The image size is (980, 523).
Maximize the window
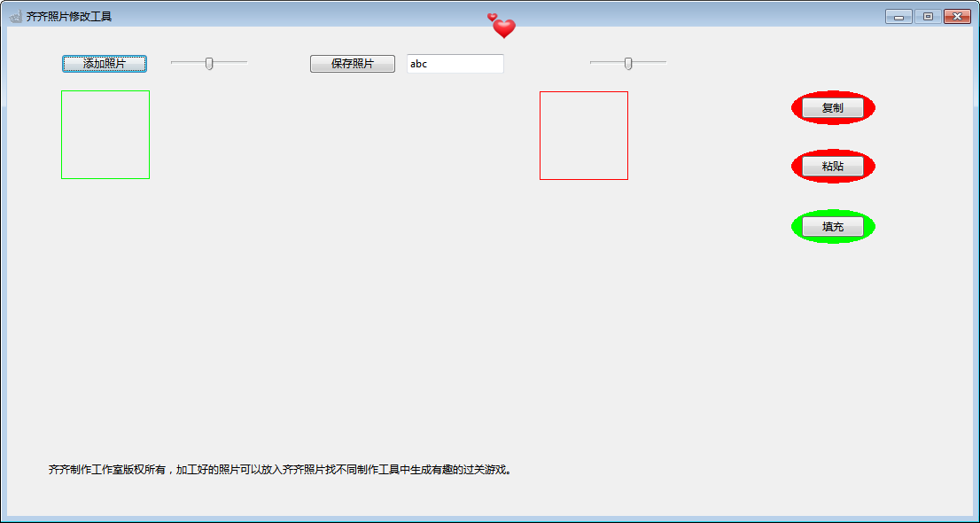click(928, 17)
